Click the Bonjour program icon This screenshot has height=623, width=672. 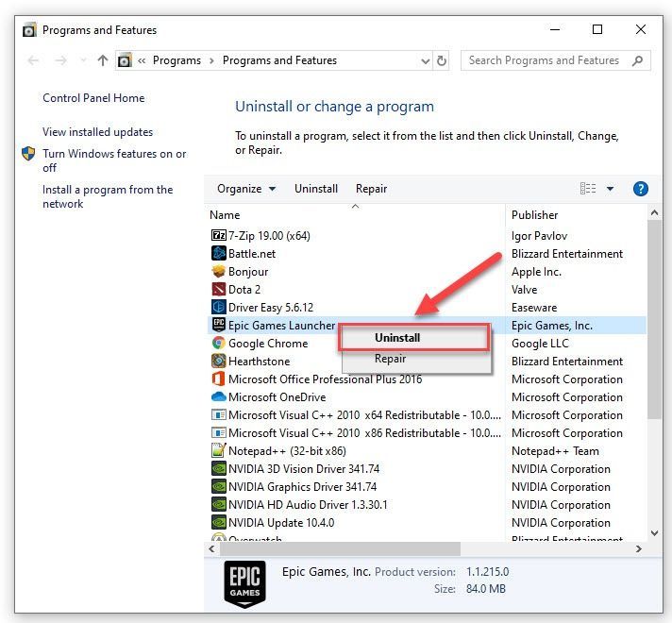click(x=219, y=271)
